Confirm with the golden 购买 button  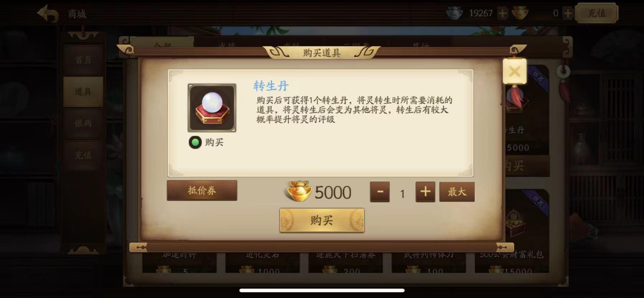click(x=322, y=220)
